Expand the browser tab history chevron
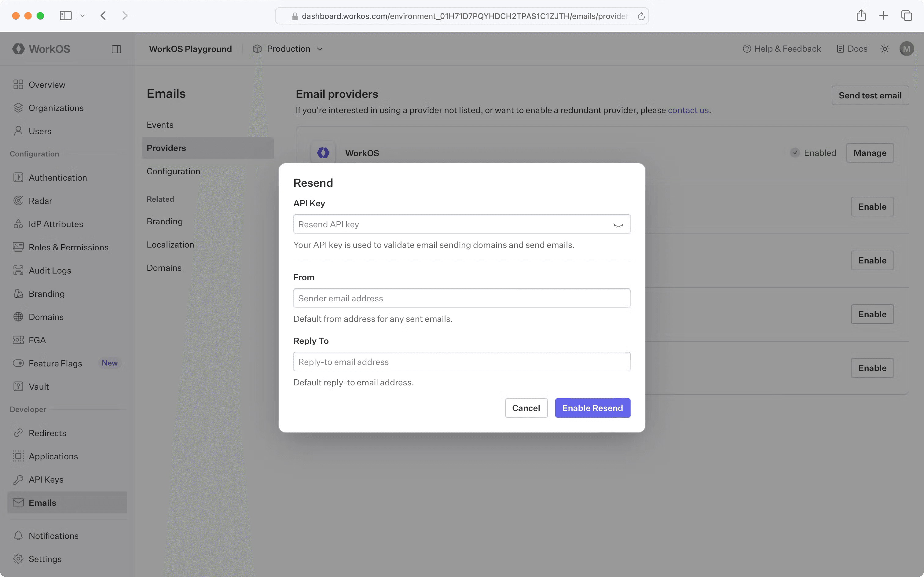Screen dimensions: 924x577 coord(83,16)
